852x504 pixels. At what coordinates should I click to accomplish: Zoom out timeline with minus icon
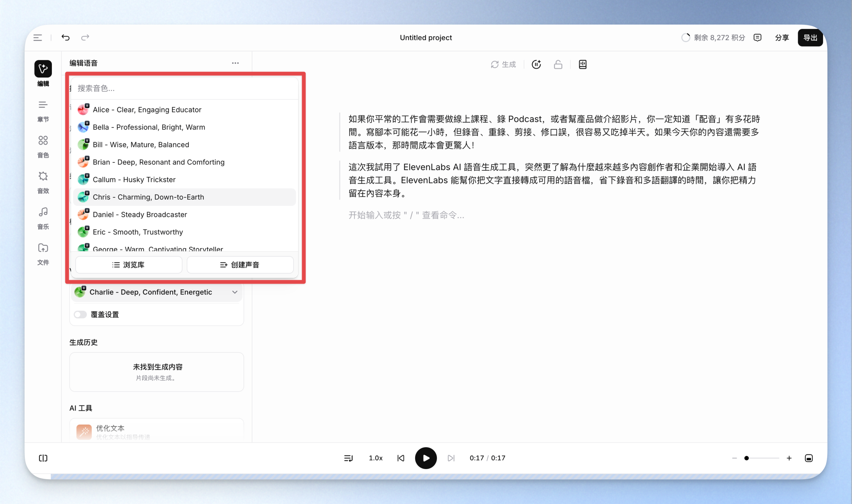735,458
